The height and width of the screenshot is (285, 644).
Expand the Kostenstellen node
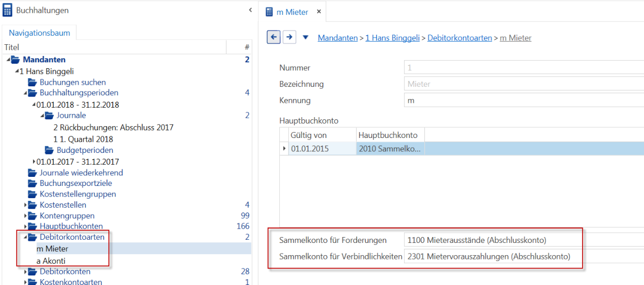click(x=26, y=205)
